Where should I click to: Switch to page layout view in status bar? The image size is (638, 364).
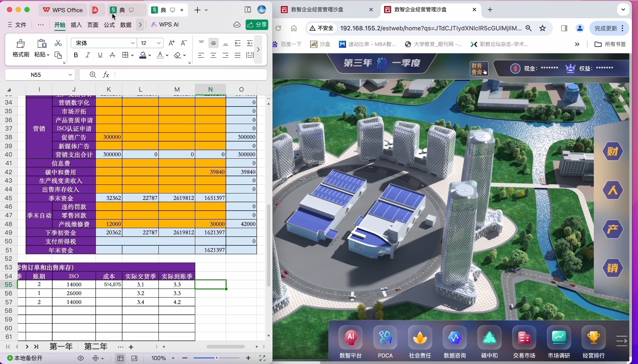click(134, 358)
